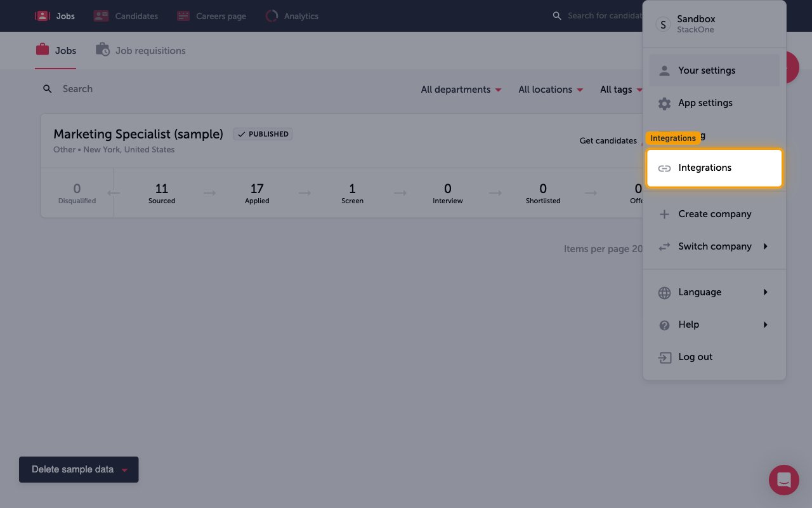The image size is (812, 508).
Task: Open the 1 Screen stage
Action: coord(352,193)
